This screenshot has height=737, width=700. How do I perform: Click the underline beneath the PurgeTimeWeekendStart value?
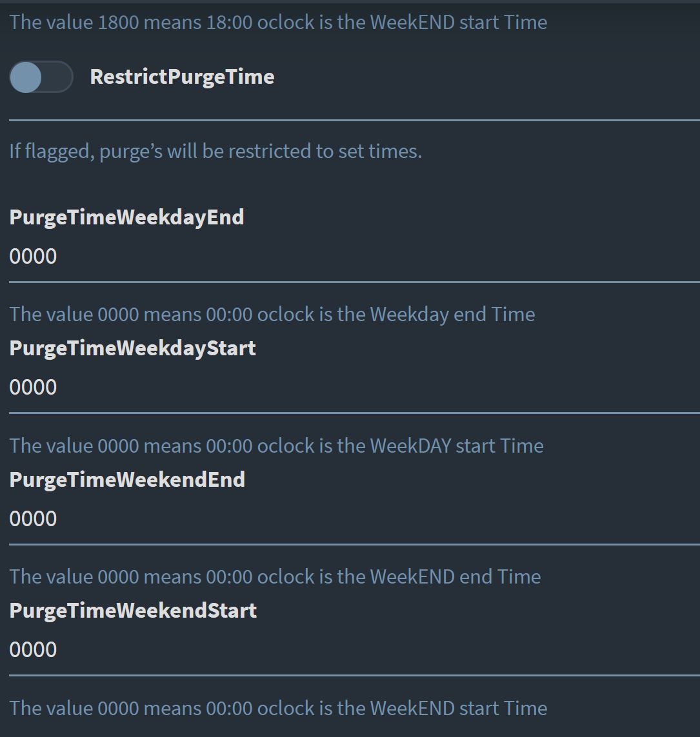coord(354,676)
